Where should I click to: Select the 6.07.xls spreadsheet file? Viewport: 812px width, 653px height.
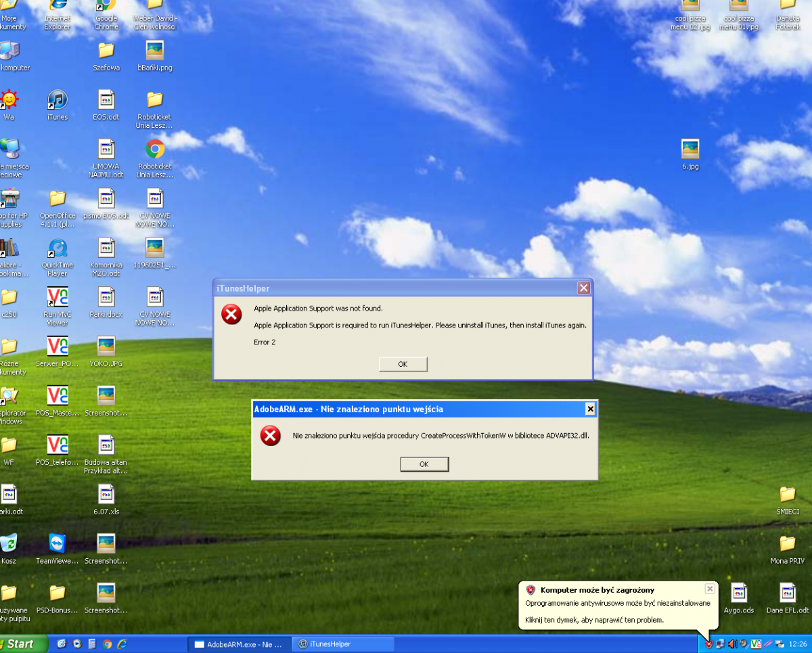[106, 500]
